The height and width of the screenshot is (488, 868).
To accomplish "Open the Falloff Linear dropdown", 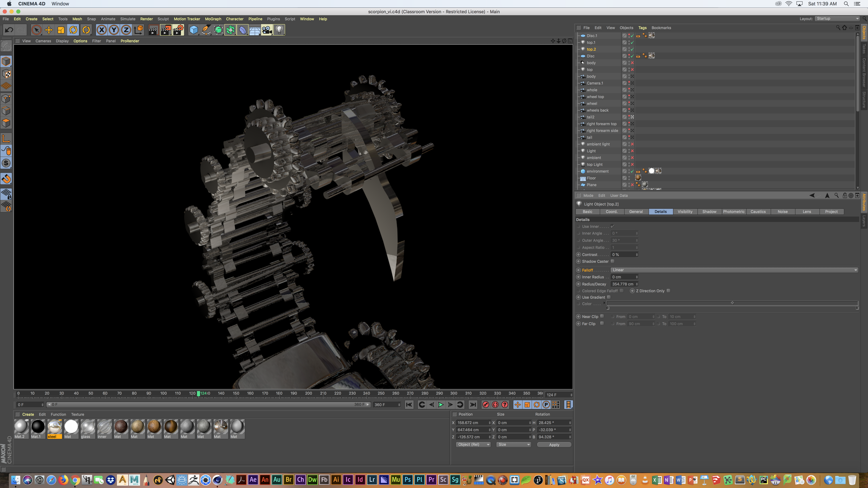I will point(734,270).
